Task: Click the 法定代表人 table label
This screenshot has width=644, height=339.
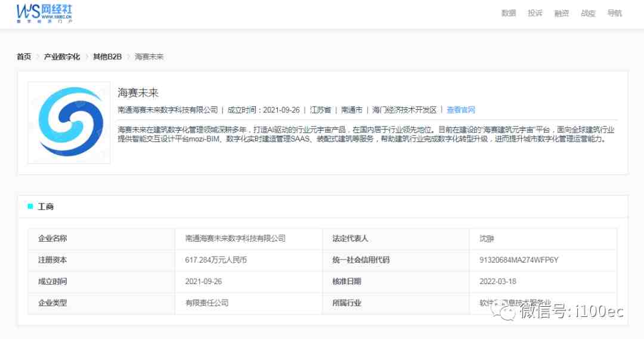Action: pos(350,238)
